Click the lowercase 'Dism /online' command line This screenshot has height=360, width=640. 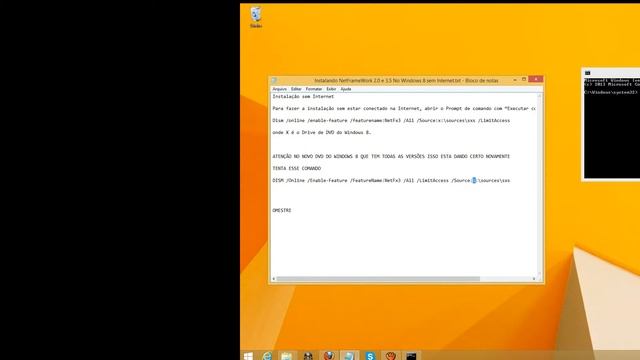(x=391, y=121)
